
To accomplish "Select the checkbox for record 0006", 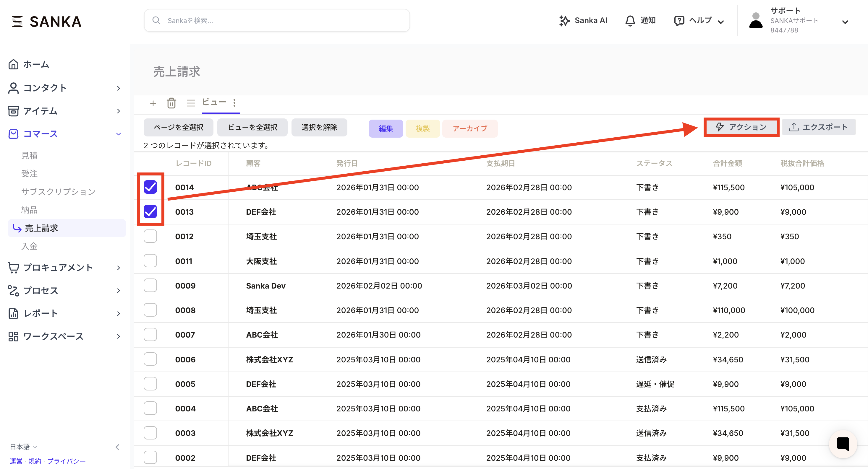I will click(150, 359).
